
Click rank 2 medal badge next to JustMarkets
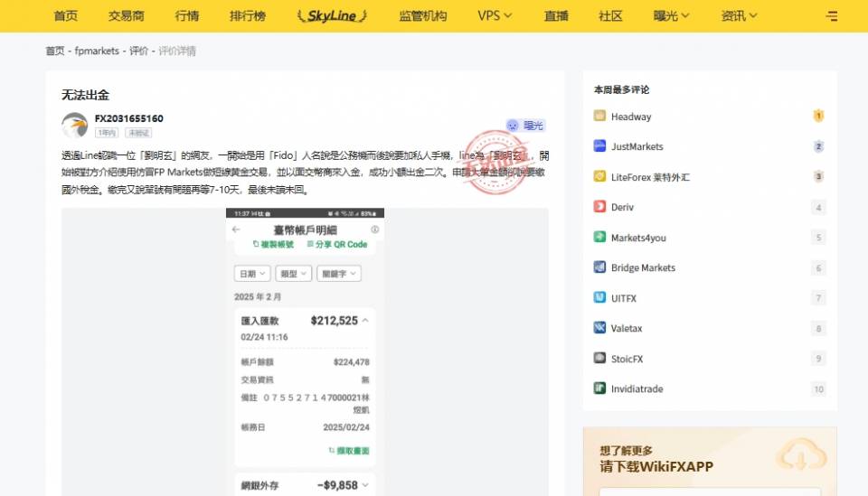click(818, 146)
